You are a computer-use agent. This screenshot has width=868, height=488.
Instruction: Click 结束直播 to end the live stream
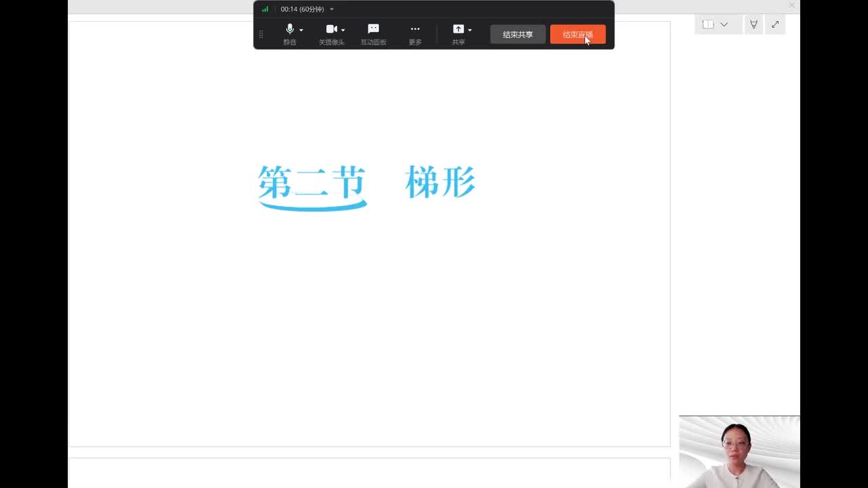[x=578, y=35]
